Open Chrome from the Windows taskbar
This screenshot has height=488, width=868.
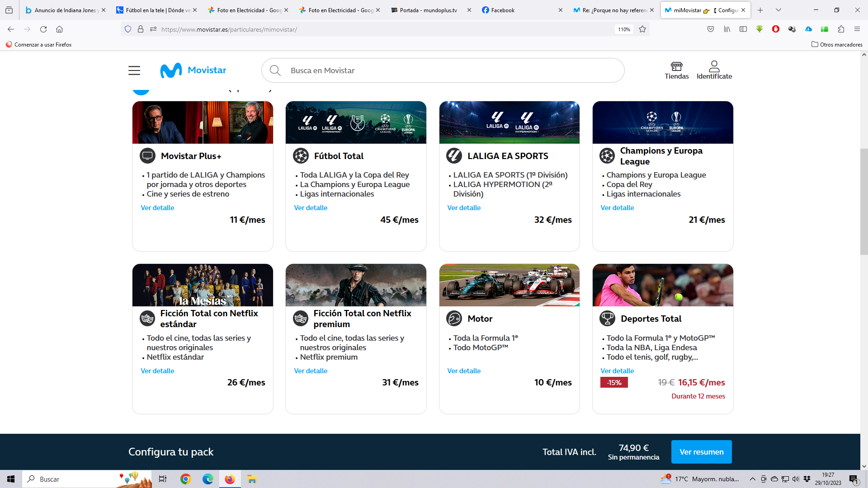tap(186, 479)
